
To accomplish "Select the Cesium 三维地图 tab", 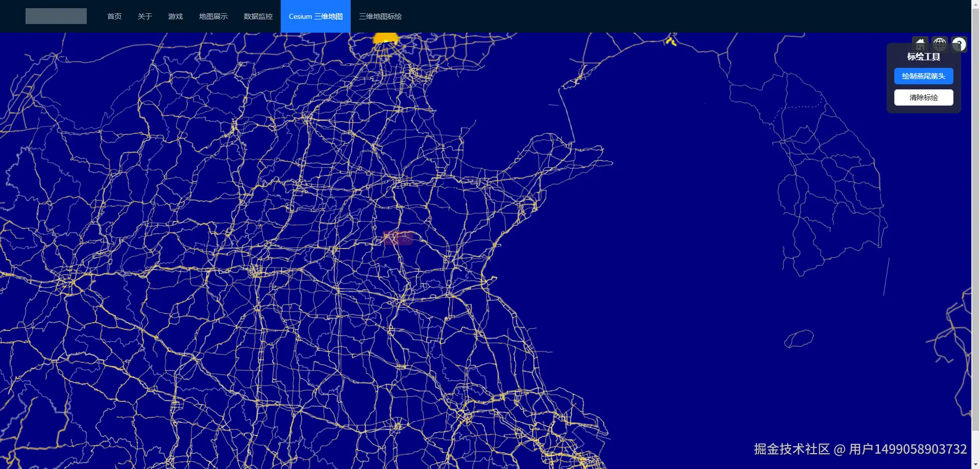I will [x=315, y=16].
